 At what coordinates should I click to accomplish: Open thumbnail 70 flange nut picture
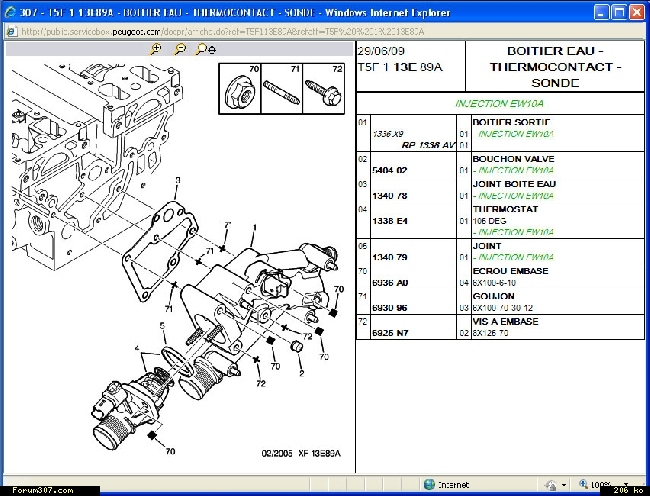coord(240,88)
